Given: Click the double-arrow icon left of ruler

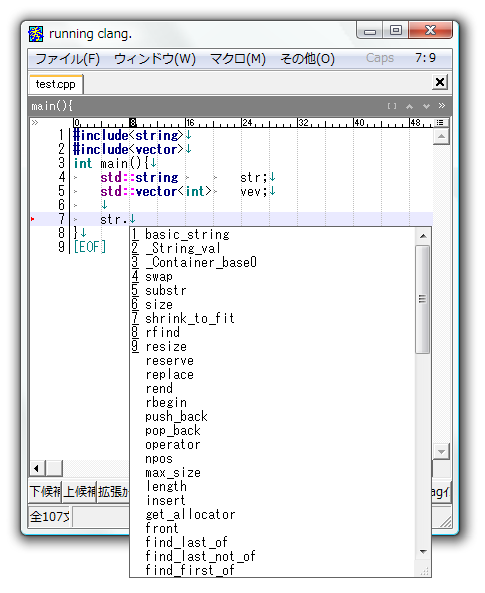Looking at the screenshot, I should tap(35, 123).
